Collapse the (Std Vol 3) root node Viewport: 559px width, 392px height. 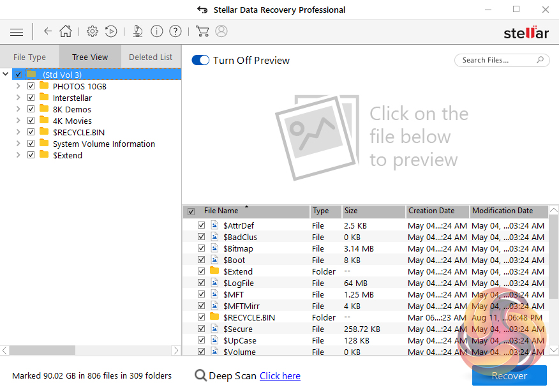pyautogui.click(x=5, y=74)
